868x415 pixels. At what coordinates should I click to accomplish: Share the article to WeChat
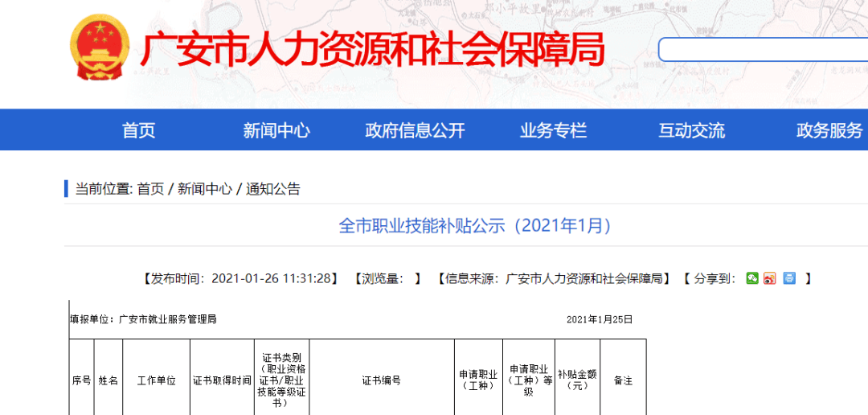[x=752, y=278]
